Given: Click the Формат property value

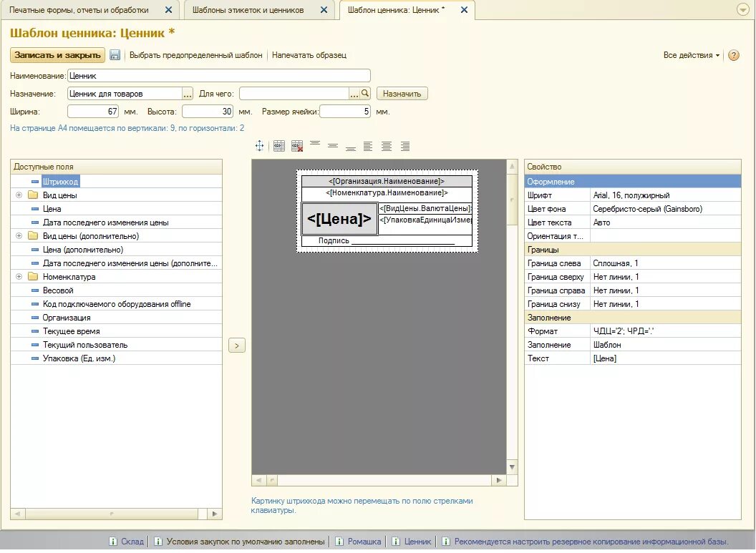Looking at the screenshot, I should point(666,331).
